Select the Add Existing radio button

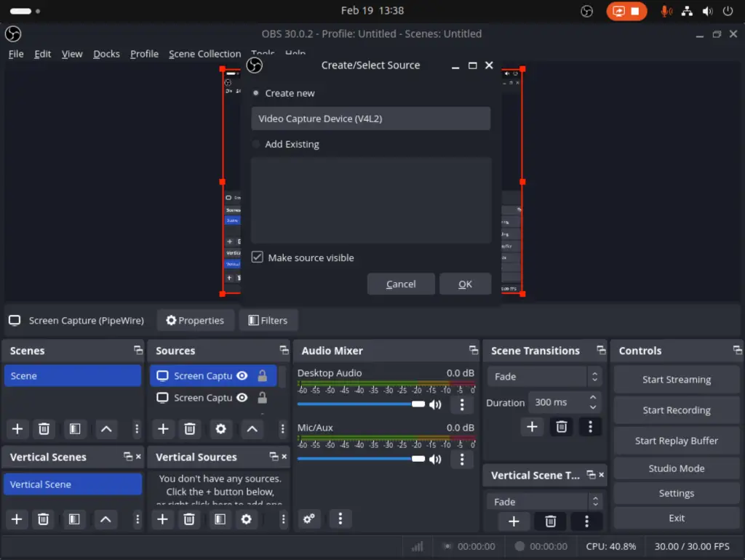click(x=255, y=144)
